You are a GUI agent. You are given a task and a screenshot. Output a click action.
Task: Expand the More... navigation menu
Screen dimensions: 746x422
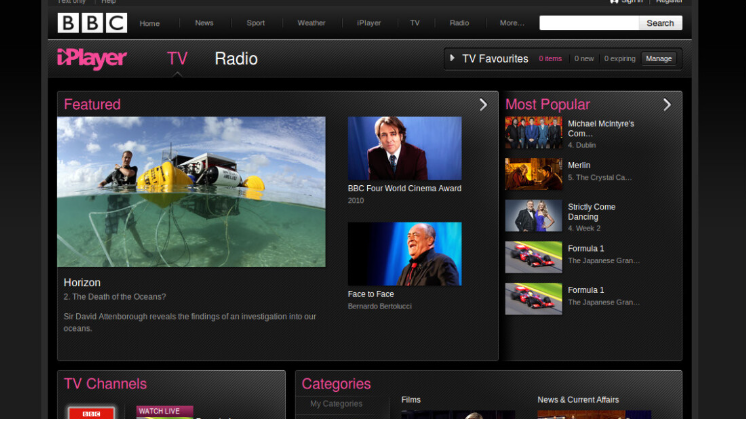click(512, 23)
